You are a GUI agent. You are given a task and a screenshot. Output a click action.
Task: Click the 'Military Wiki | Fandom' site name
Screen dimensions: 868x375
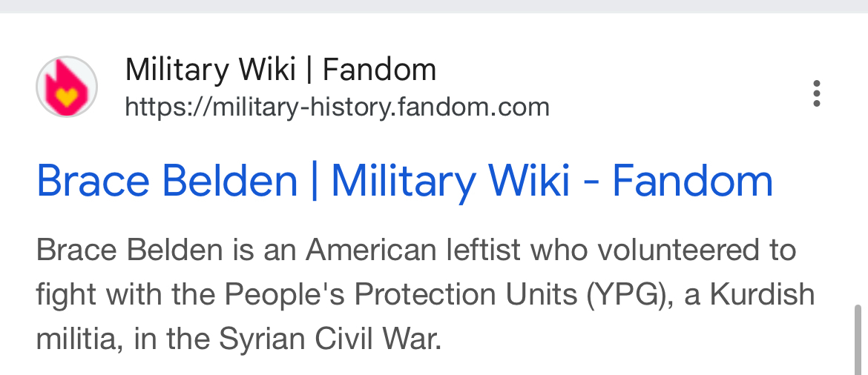[280, 70]
